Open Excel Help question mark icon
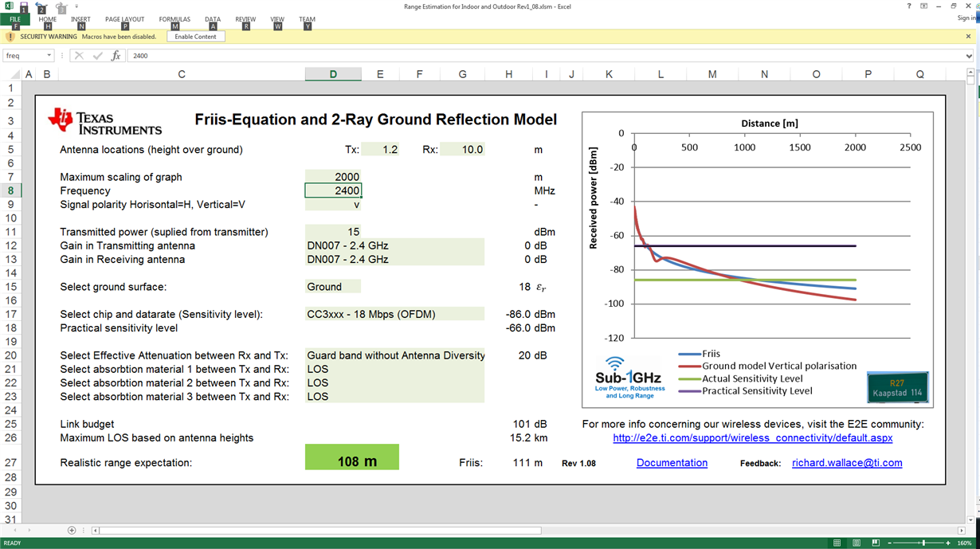 (x=909, y=6)
